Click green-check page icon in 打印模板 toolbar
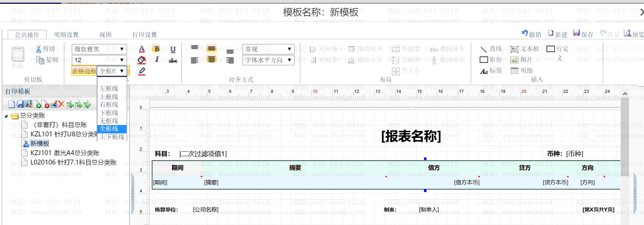Viewport: 644px width, 225px height. pos(38,104)
